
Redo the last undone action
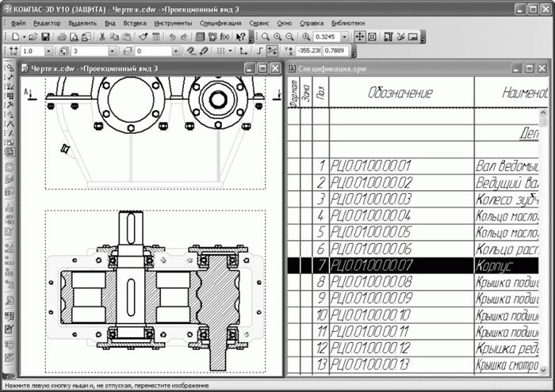(184, 36)
